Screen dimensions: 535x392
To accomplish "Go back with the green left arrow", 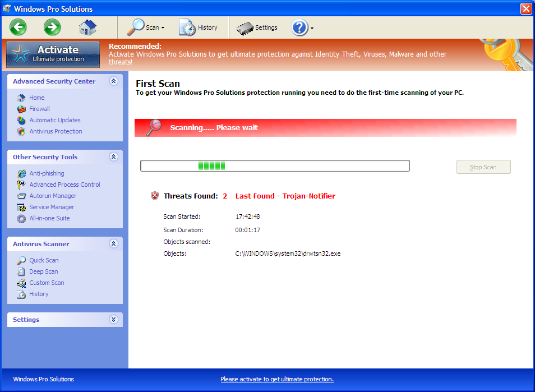I will tap(18, 27).
